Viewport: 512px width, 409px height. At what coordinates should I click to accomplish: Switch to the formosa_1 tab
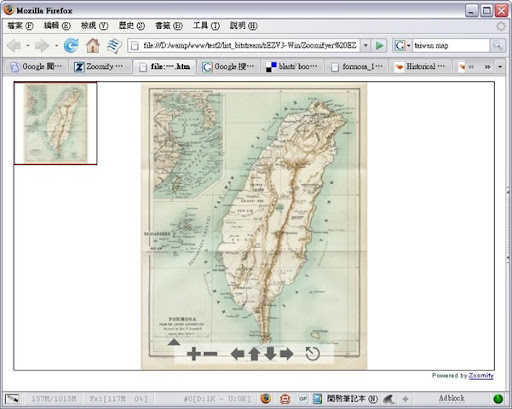point(356,67)
